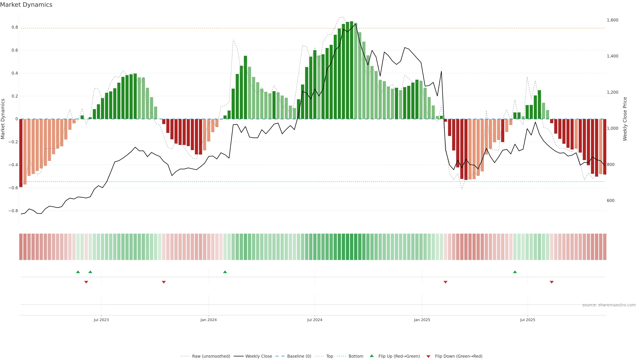The height and width of the screenshot is (362, 644).
Task: Click the flip-down marker between Jul 2023 and Jan 2024
Action: (164, 282)
